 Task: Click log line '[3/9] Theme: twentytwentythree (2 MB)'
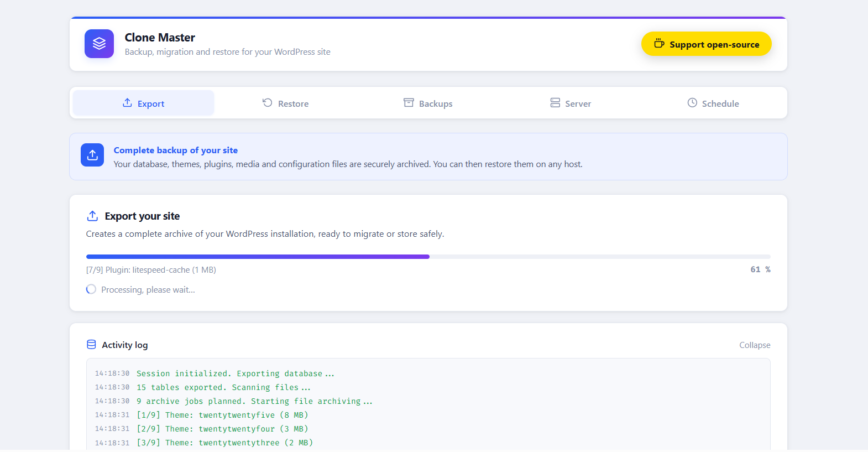(x=225, y=443)
